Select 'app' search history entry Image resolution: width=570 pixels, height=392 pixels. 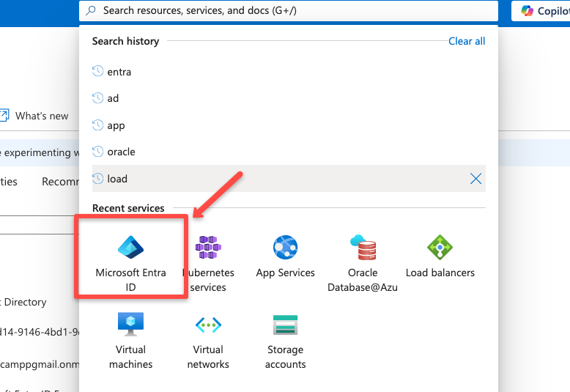coord(289,125)
